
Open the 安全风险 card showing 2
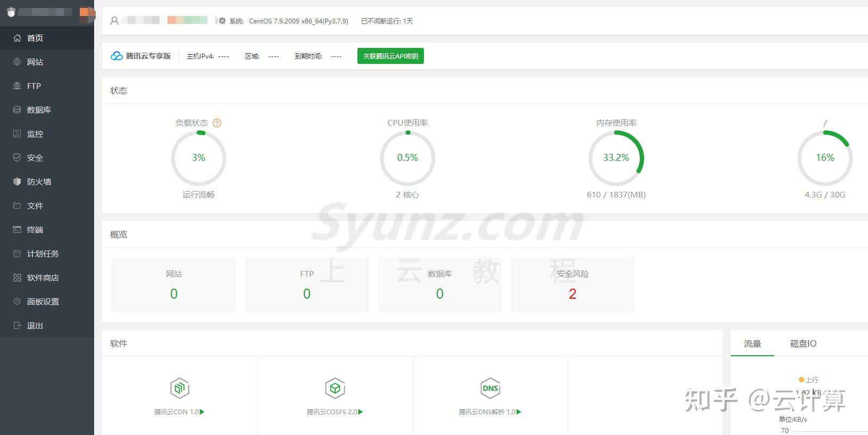coord(573,285)
